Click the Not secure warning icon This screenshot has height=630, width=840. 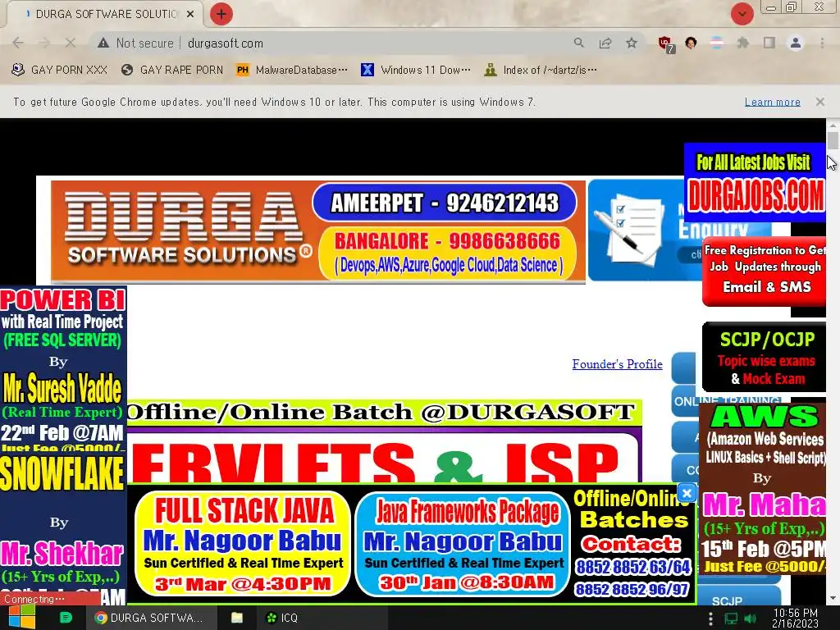[x=103, y=43]
